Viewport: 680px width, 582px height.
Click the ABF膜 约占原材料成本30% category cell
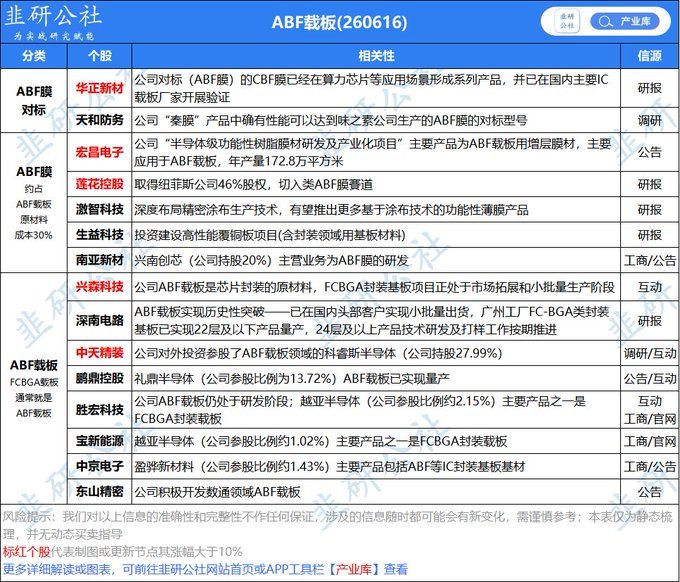(34, 203)
